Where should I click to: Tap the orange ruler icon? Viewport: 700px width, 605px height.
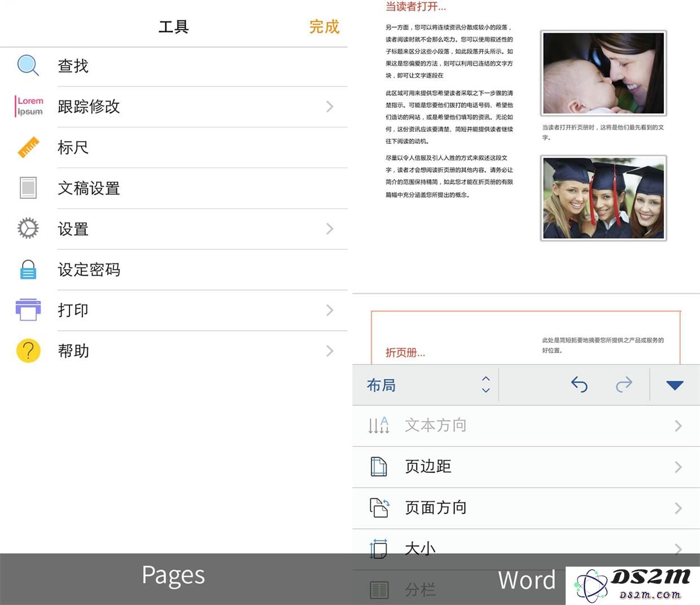28,147
